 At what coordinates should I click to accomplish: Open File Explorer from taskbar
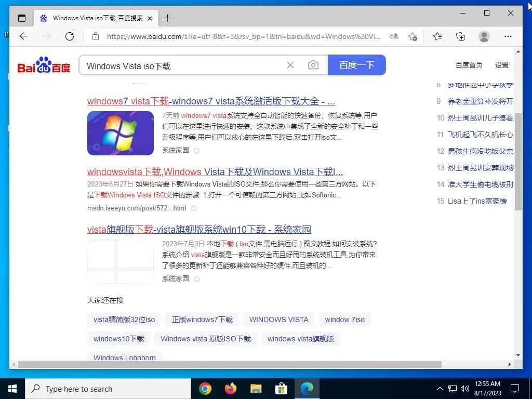coord(256,389)
